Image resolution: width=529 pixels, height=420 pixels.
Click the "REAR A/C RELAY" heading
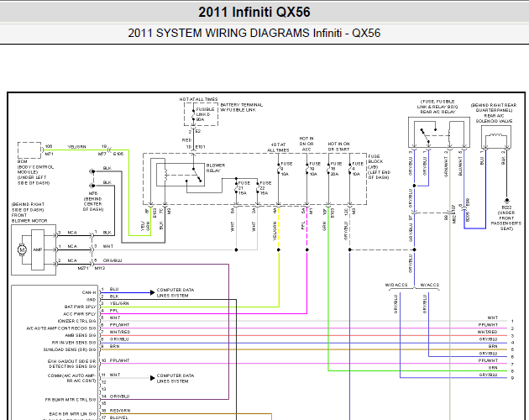tap(437, 112)
